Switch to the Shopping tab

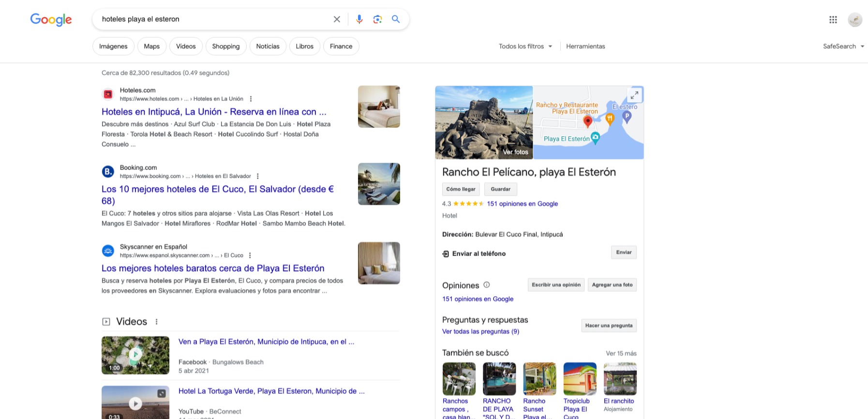(x=226, y=46)
